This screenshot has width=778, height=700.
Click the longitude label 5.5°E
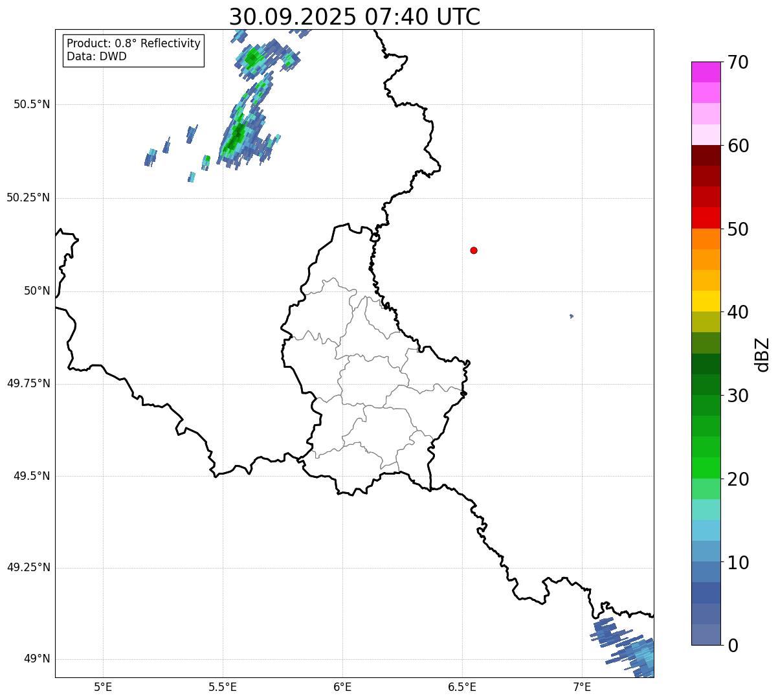click(223, 686)
